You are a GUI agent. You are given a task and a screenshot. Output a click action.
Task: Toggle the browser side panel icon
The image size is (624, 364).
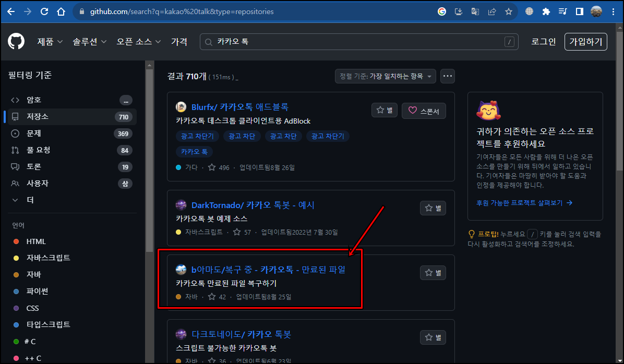tap(580, 11)
